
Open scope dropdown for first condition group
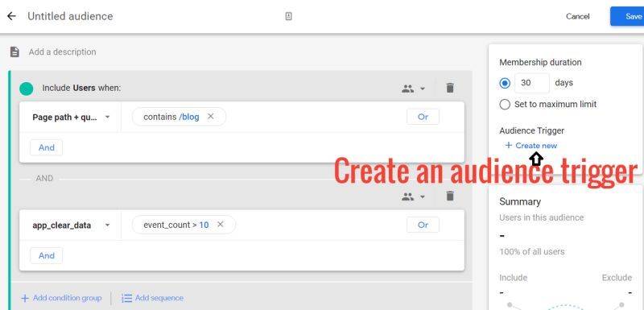413,89
